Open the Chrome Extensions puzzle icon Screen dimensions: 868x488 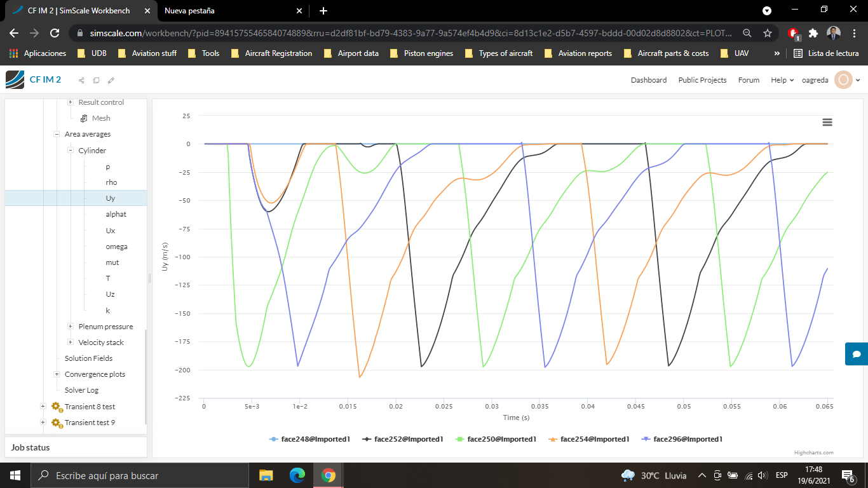pos(813,33)
